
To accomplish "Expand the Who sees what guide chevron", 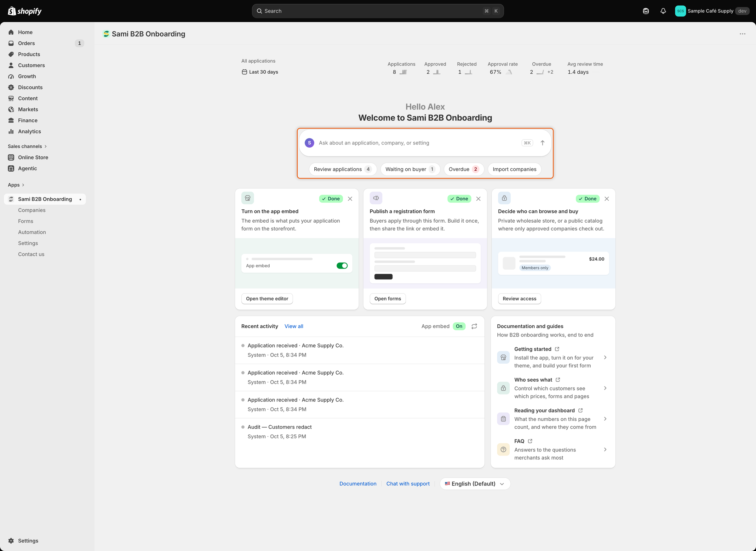I will point(605,388).
